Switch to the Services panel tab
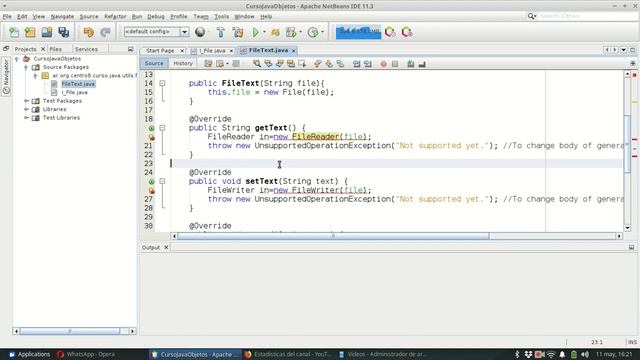640x360 pixels. coord(86,49)
